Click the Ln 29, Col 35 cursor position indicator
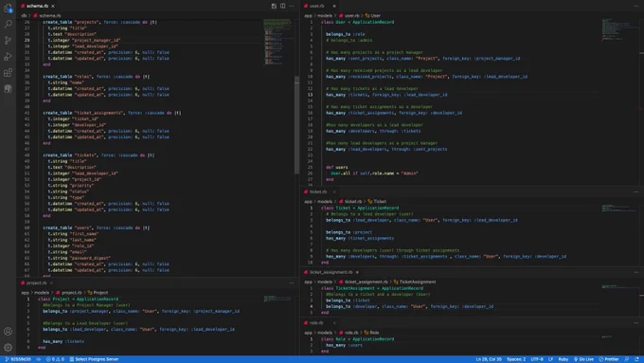 (x=489, y=359)
